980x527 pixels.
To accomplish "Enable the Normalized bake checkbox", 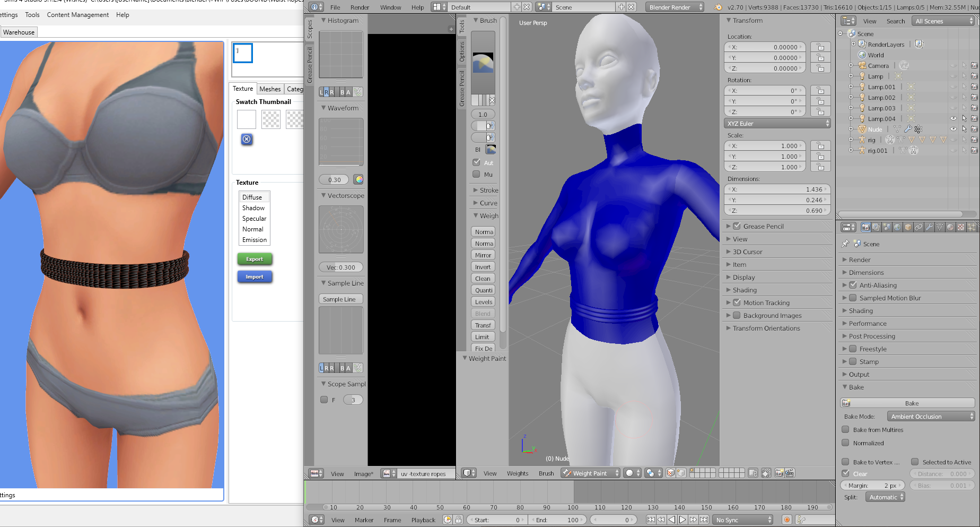I will (846, 443).
